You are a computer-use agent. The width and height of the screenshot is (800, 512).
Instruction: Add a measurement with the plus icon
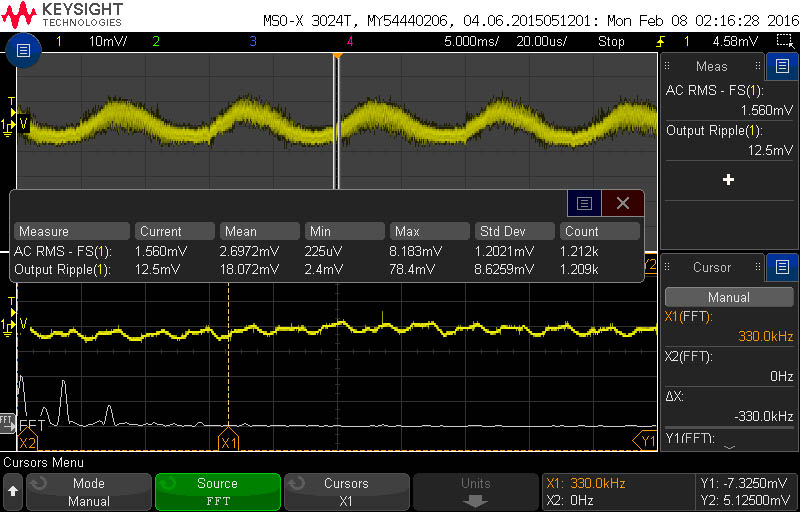[729, 180]
